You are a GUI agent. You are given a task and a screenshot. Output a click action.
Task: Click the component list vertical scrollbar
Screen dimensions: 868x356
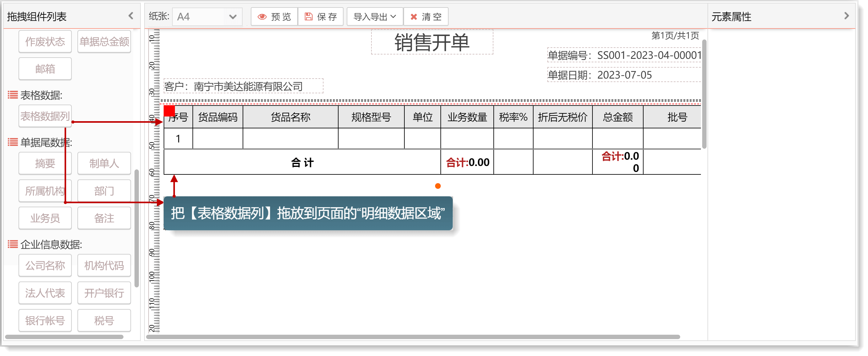pyautogui.click(x=136, y=229)
